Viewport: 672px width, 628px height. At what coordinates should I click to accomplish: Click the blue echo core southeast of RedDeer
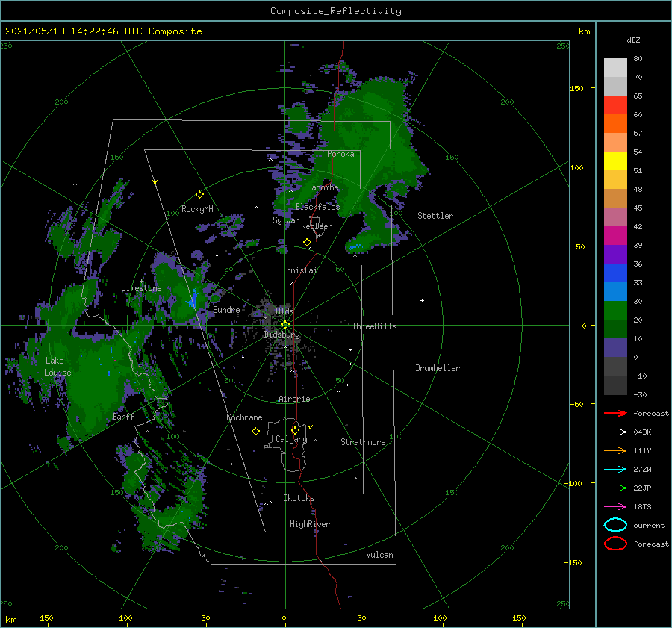click(x=355, y=247)
